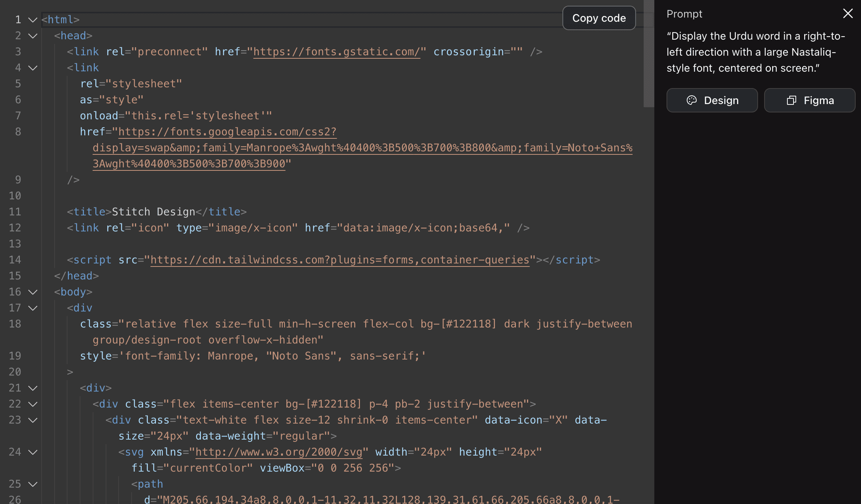Click the Copy code button
Image resolution: width=861 pixels, height=504 pixels.
point(599,18)
